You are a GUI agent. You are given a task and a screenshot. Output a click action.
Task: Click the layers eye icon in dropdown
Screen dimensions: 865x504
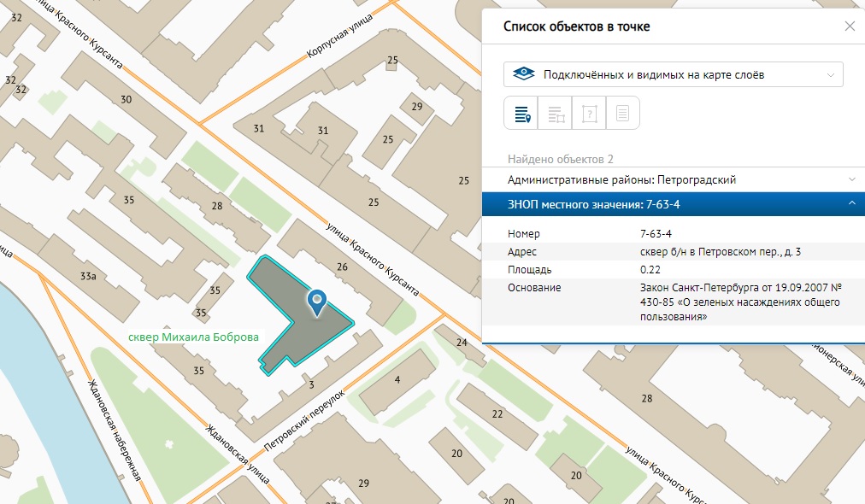tap(523, 74)
